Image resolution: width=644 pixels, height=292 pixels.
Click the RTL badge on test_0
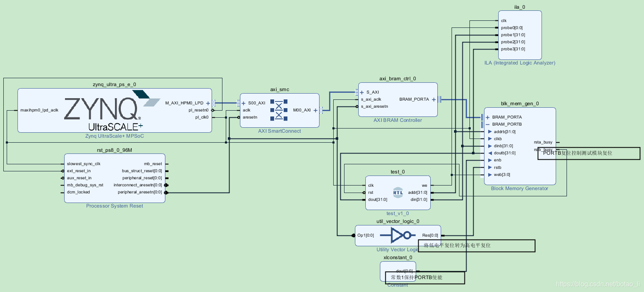pyautogui.click(x=398, y=192)
